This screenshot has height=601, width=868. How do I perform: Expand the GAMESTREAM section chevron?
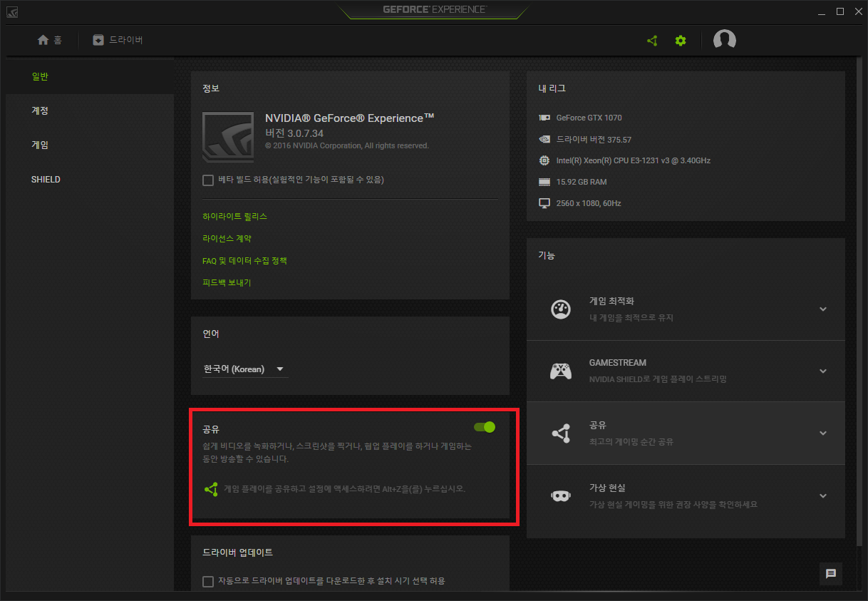(x=823, y=371)
